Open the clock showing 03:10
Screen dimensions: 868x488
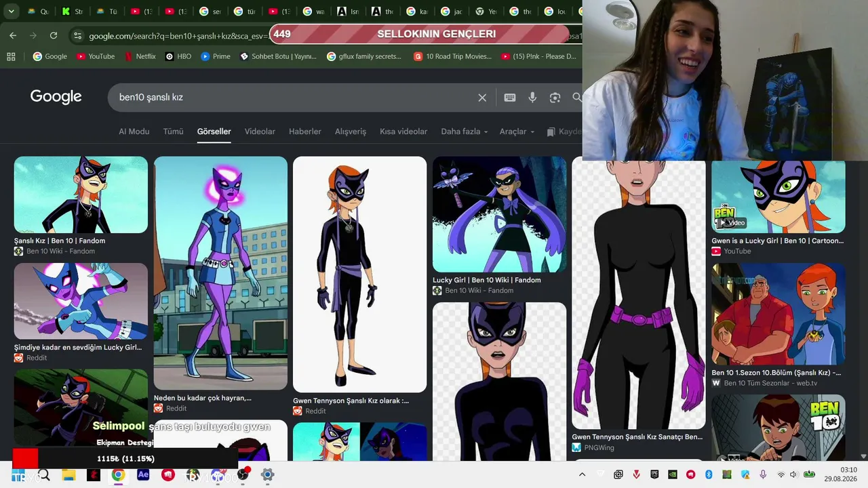[x=841, y=474]
